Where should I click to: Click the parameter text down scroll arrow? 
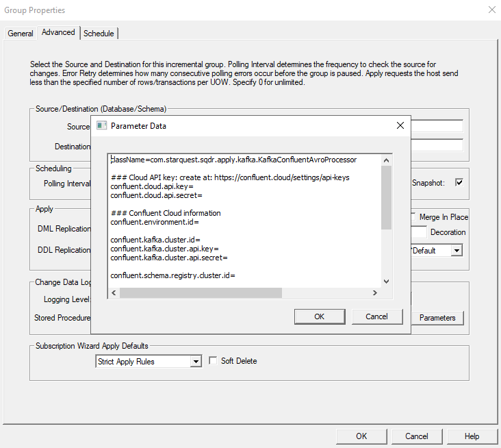click(386, 281)
